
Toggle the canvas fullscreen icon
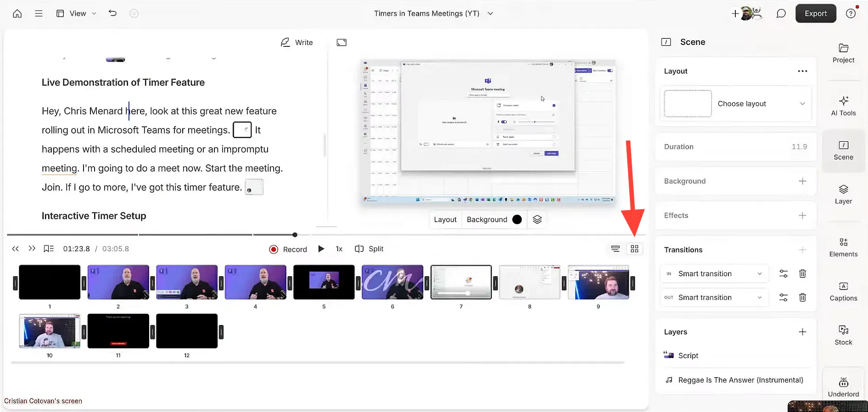coord(342,42)
